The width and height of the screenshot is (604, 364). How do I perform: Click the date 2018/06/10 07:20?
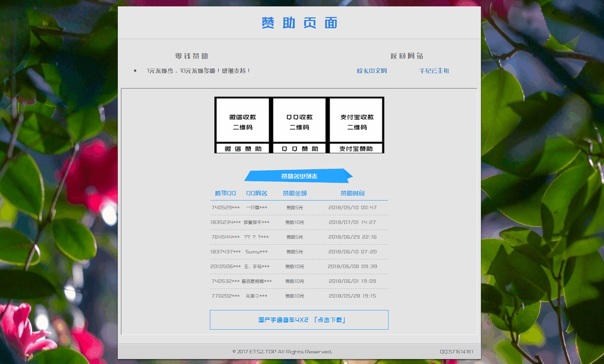(x=353, y=251)
